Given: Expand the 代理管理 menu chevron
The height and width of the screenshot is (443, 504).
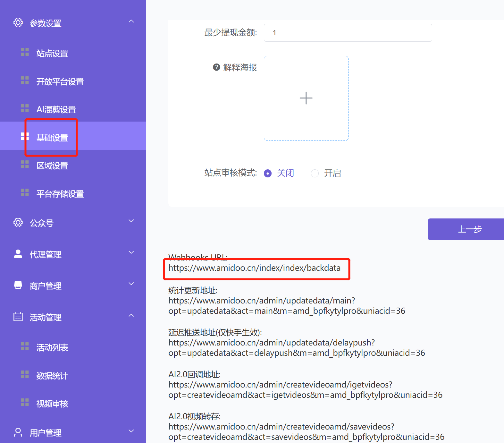Looking at the screenshot, I should point(131,252).
